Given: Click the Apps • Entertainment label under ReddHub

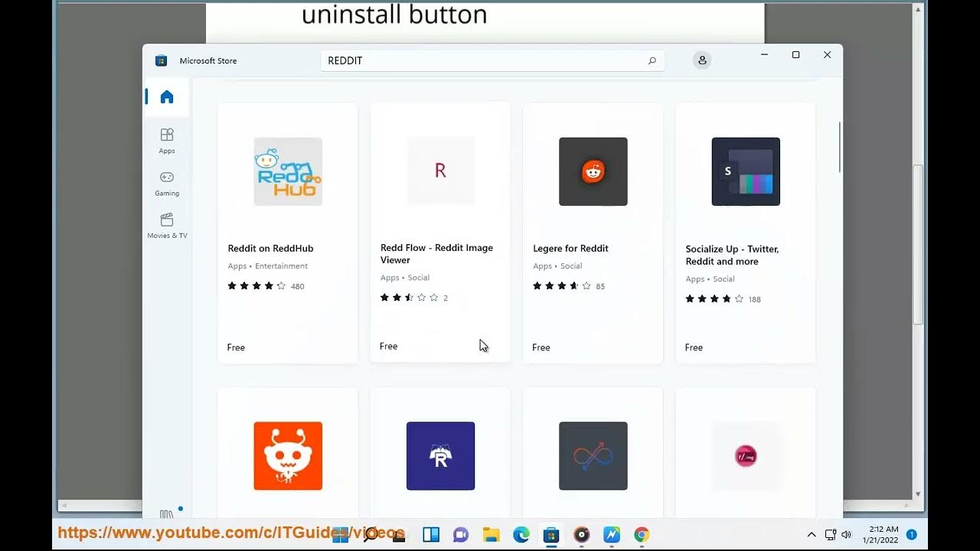Looking at the screenshot, I should pos(268,266).
